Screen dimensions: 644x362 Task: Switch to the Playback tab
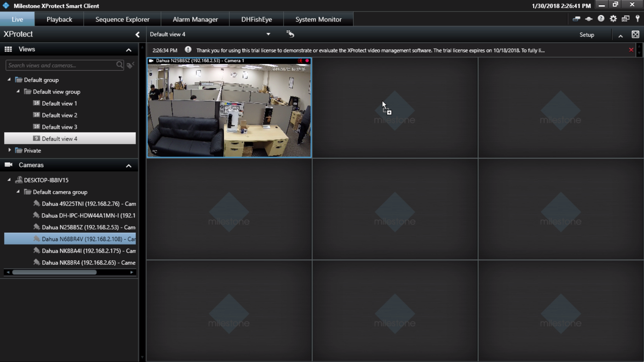point(59,19)
